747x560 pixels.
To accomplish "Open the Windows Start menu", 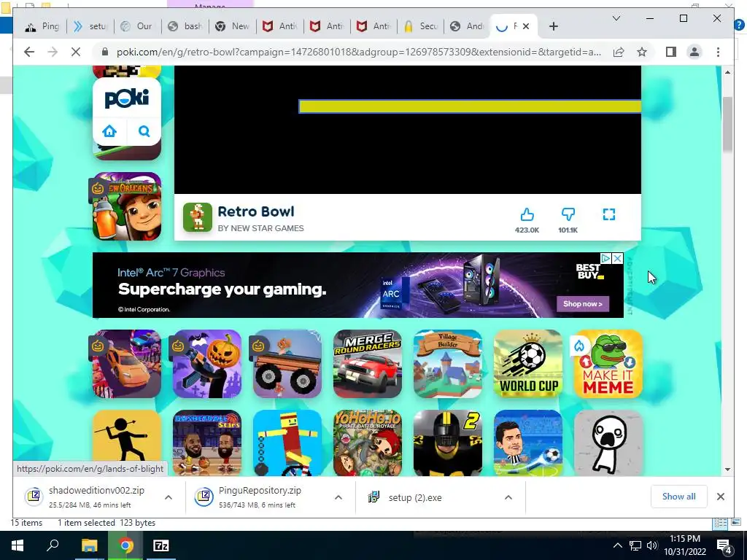I will click(x=18, y=545).
